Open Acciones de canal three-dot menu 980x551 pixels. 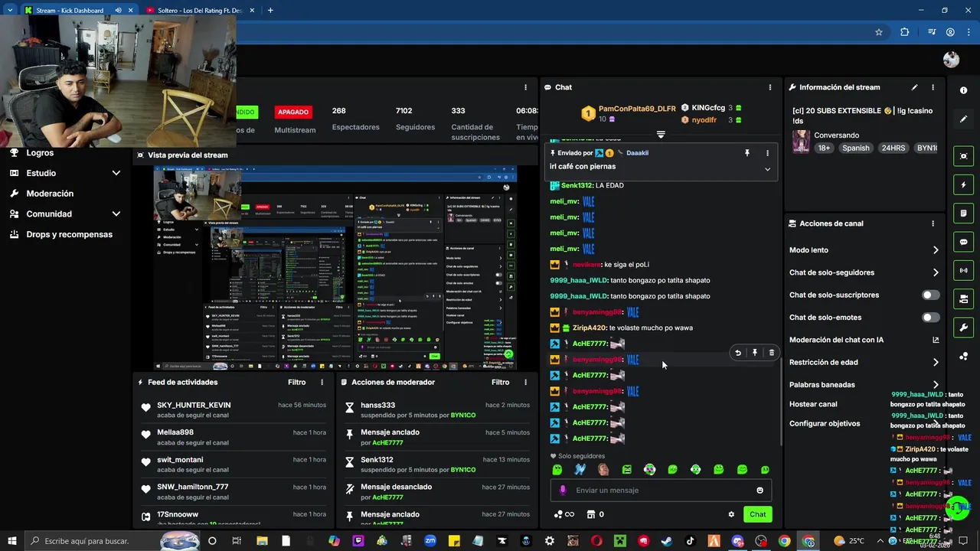(933, 223)
